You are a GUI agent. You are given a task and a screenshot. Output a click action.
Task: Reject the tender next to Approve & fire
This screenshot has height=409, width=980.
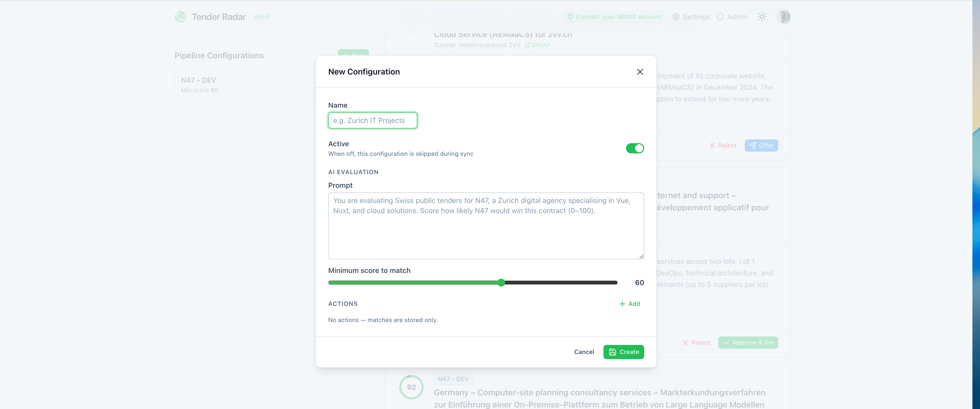(x=696, y=342)
